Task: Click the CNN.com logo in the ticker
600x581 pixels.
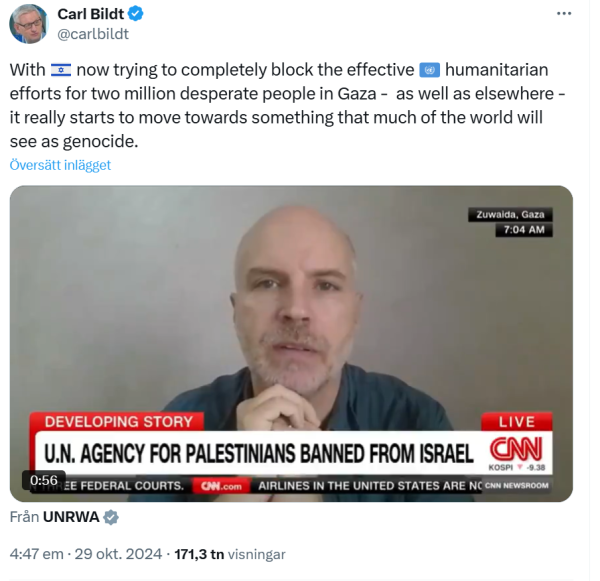Action: coord(221,486)
